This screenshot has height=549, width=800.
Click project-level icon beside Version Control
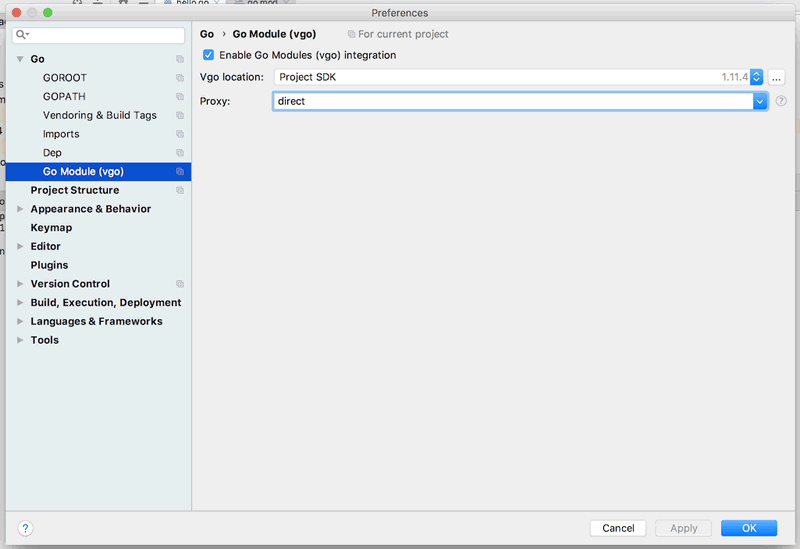click(180, 284)
